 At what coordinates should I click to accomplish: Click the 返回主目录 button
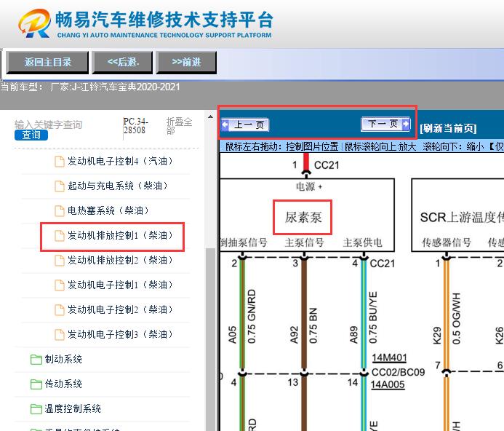[47, 62]
